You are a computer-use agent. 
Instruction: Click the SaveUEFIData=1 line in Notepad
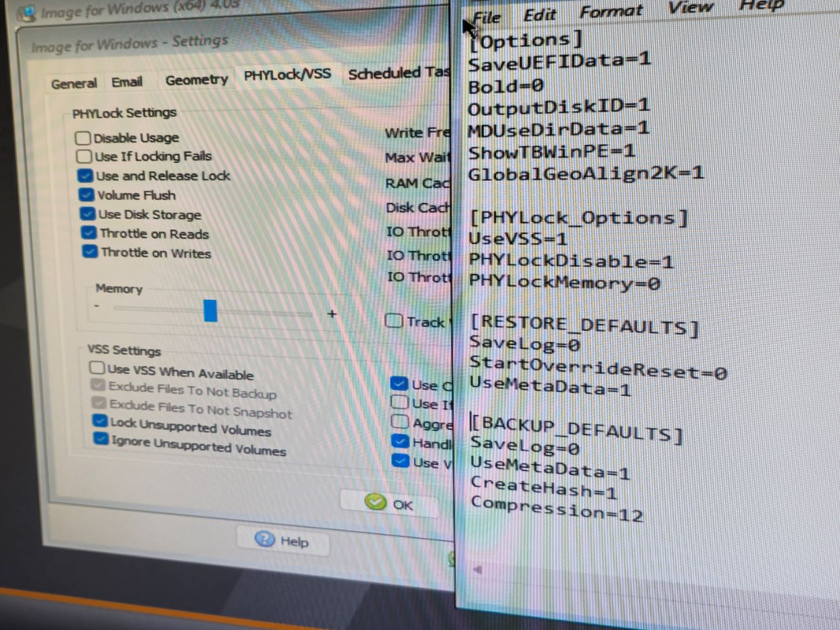(x=559, y=61)
